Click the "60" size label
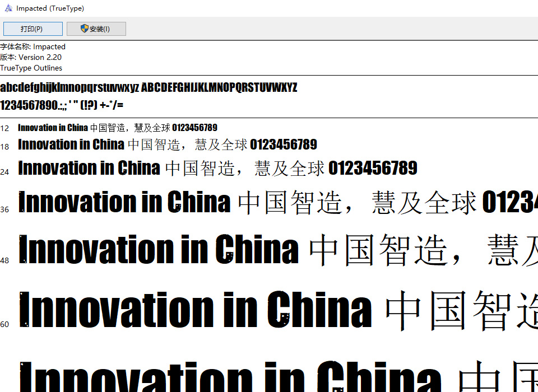The height and width of the screenshot is (392, 538). [x=4, y=324]
